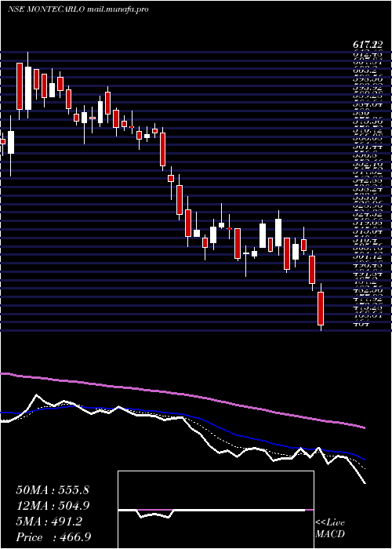This screenshot has width=392, height=549.
Task: Select the 12MA : 504.9 readout
Action: 53,506
